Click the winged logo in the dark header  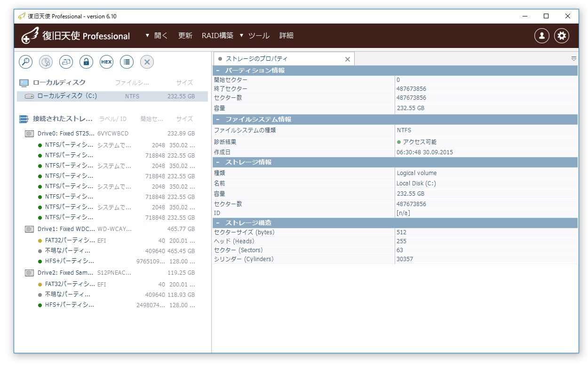[30, 36]
